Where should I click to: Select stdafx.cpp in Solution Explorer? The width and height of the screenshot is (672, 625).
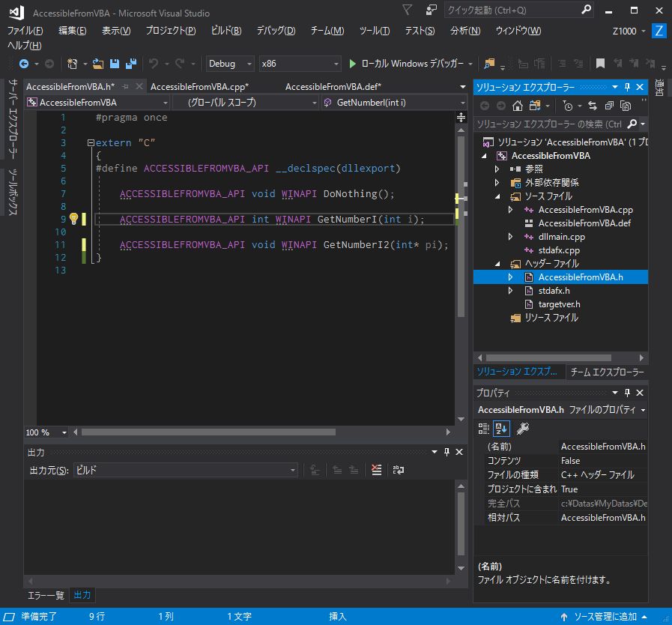[x=559, y=250]
